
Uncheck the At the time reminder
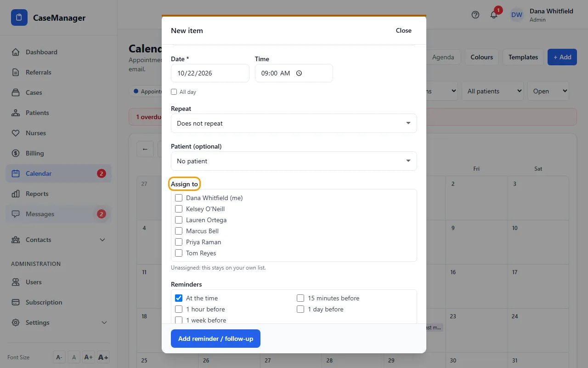click(179, 298)
